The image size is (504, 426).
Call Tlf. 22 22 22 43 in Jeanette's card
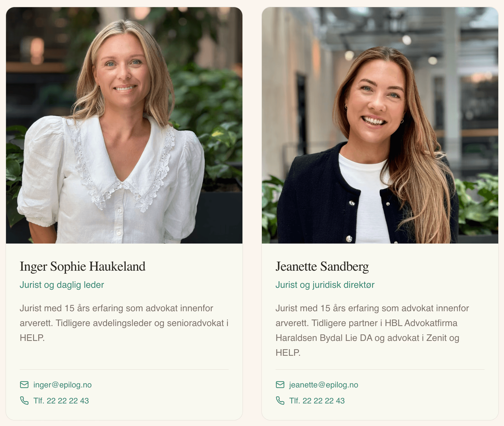point(317,401)
